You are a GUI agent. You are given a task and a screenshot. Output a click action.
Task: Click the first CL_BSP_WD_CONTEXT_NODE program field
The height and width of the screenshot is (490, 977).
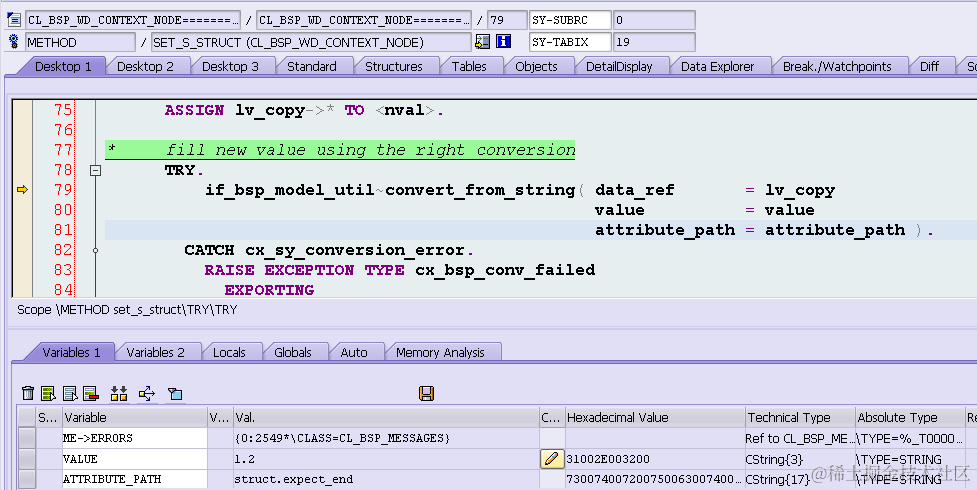click(x=133, y=20)
